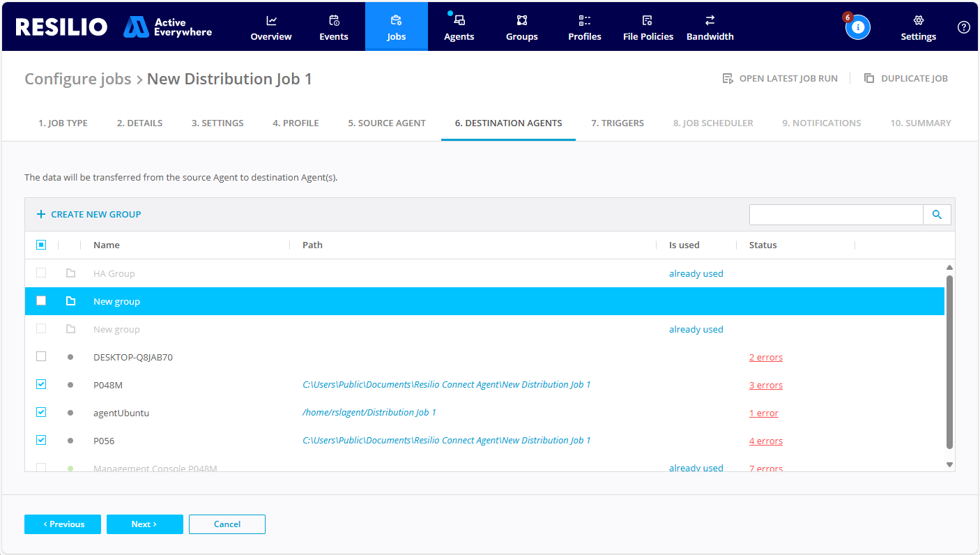This screenshot has width=980, height=555.
Task: Click the Next button
Action: [x=144, y=524]
